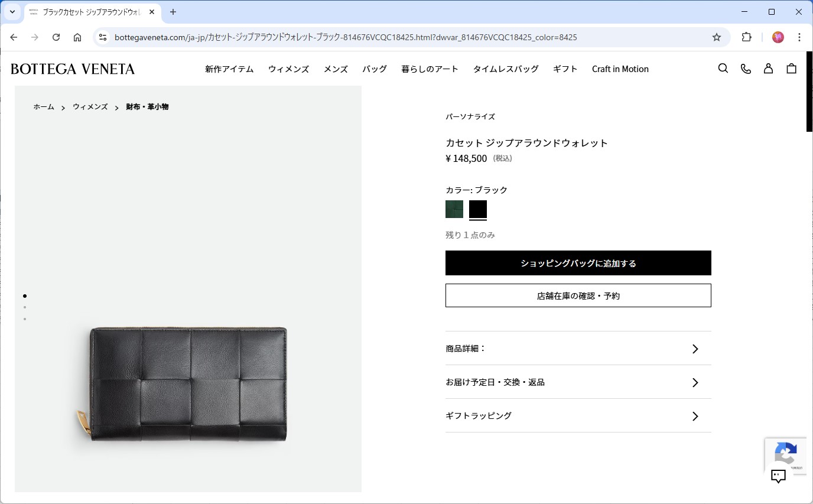Click カセット ジップアラウンドウォレット product title

(x=526, y=143)
